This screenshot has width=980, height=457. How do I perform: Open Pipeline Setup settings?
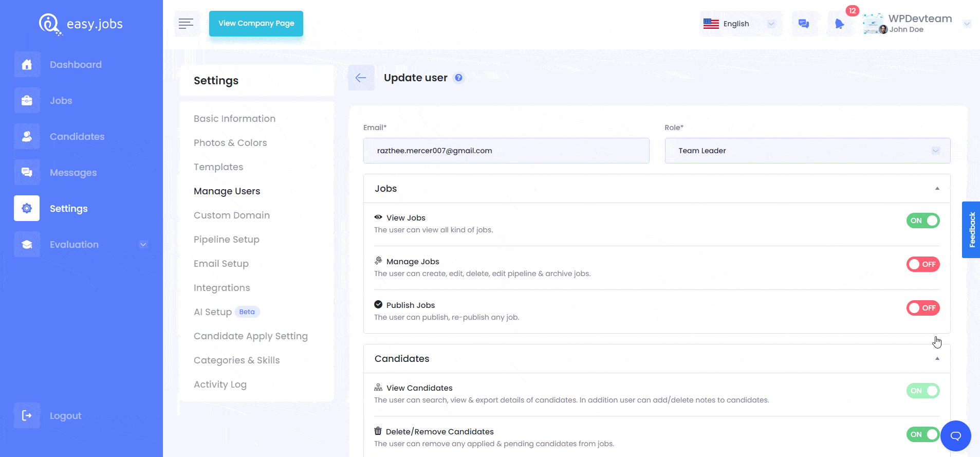(x=227, y=240)
